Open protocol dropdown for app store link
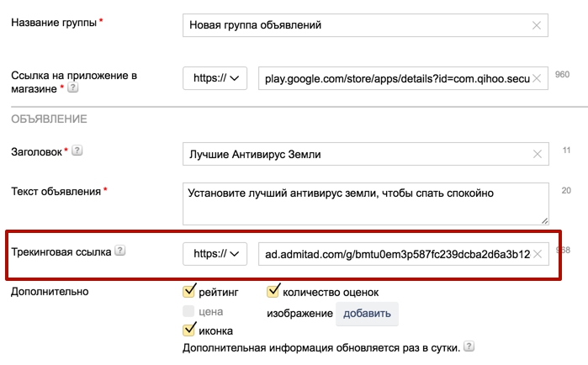This screenshot has width=588, height=365. pyautogui.click(x=216, y=79)
